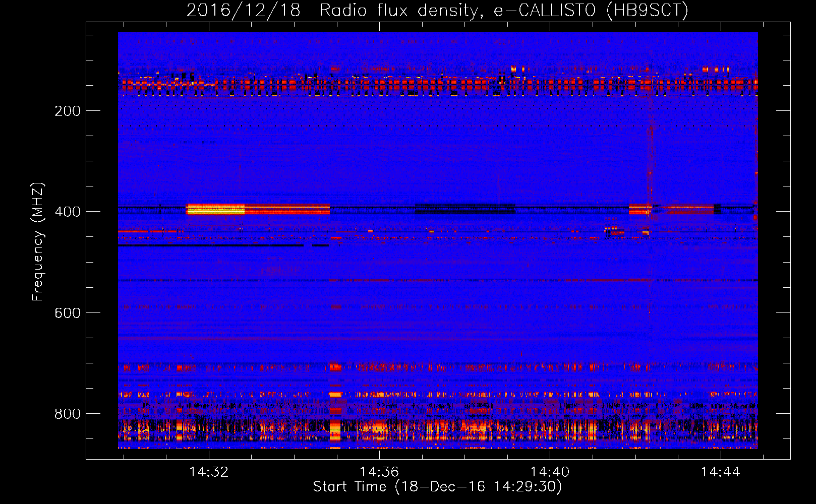Click the 'Frequency (MHZ)' axis label

pos(38,242)
